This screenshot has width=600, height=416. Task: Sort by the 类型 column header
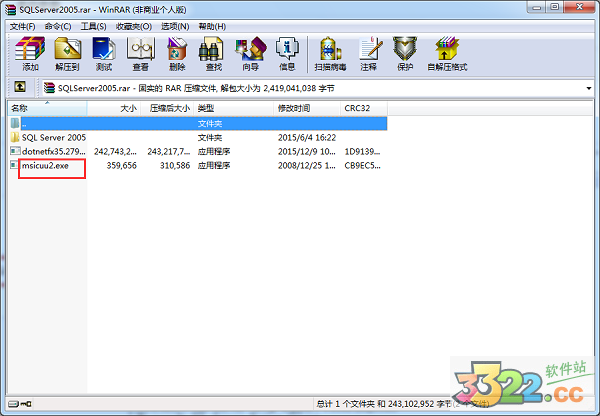pyautogui.click(x=233, y=108)
